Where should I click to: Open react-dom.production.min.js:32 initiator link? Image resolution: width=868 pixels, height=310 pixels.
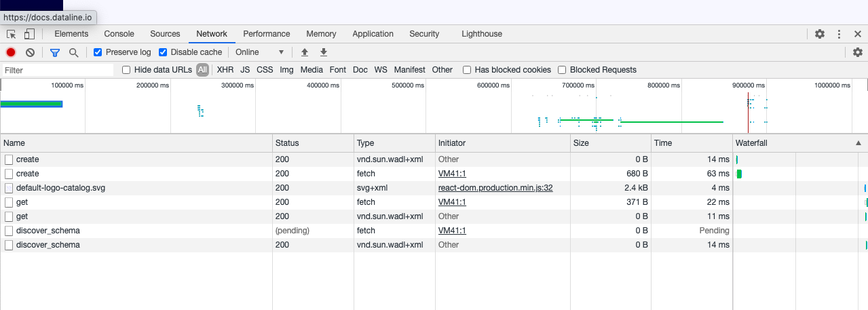[x=495, y=188]
